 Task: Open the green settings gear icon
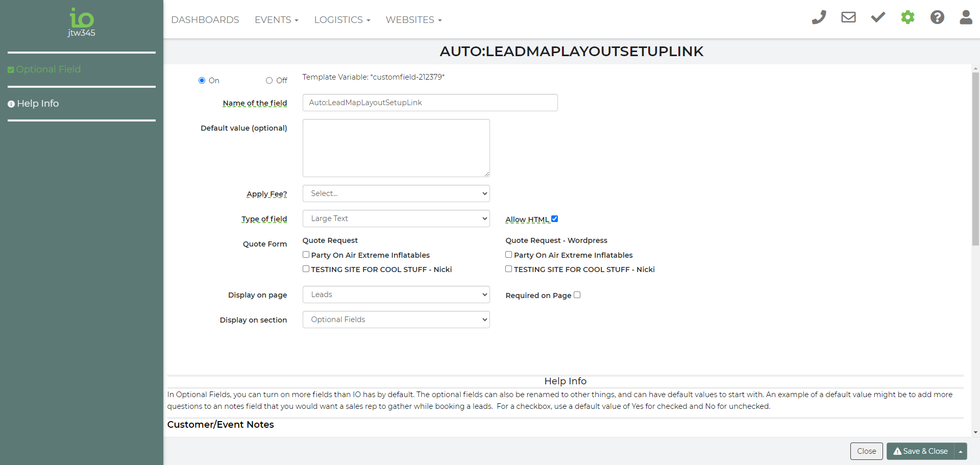tap(908, 17)
